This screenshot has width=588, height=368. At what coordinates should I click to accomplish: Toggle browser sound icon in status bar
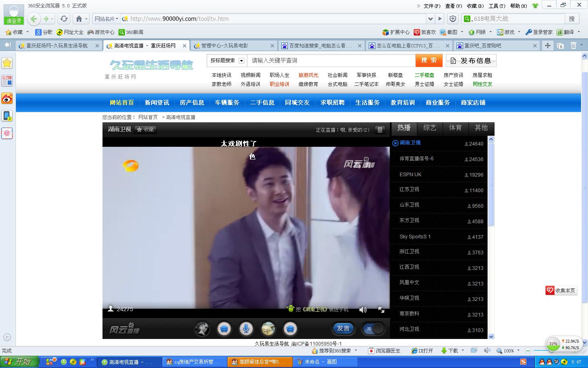coord(487,350)
